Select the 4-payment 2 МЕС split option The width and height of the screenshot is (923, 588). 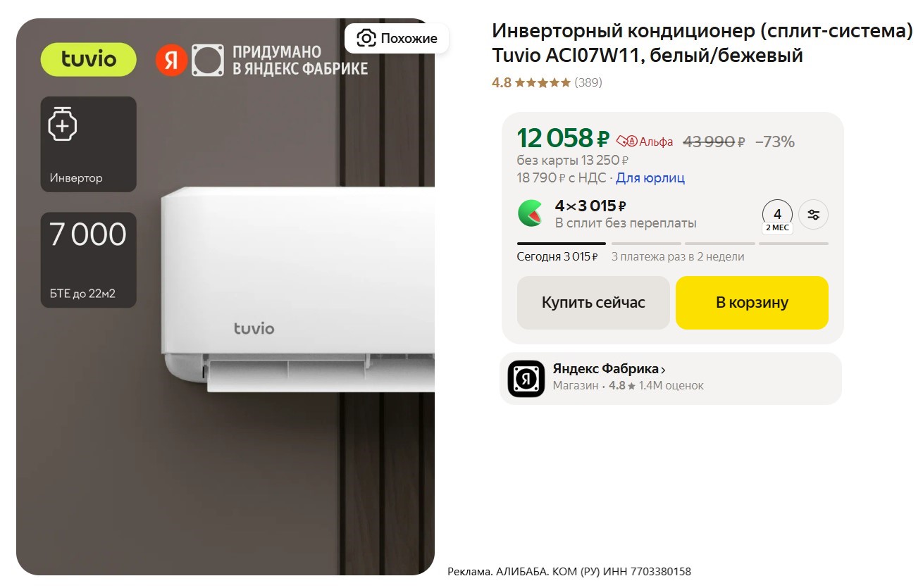778,216
